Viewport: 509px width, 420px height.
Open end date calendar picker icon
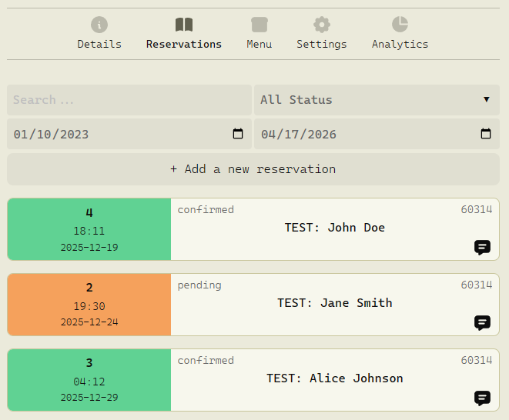pyautogui.click(x=486, y=134)
